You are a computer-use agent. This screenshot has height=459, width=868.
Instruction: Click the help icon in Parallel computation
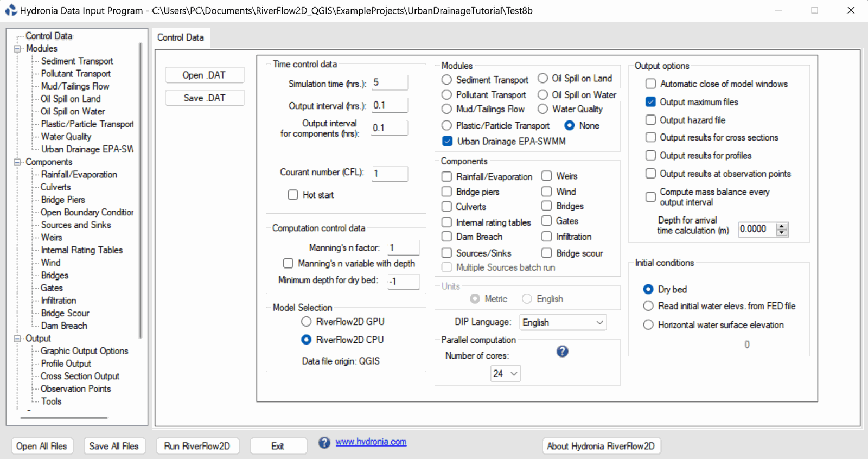(562, 352)
